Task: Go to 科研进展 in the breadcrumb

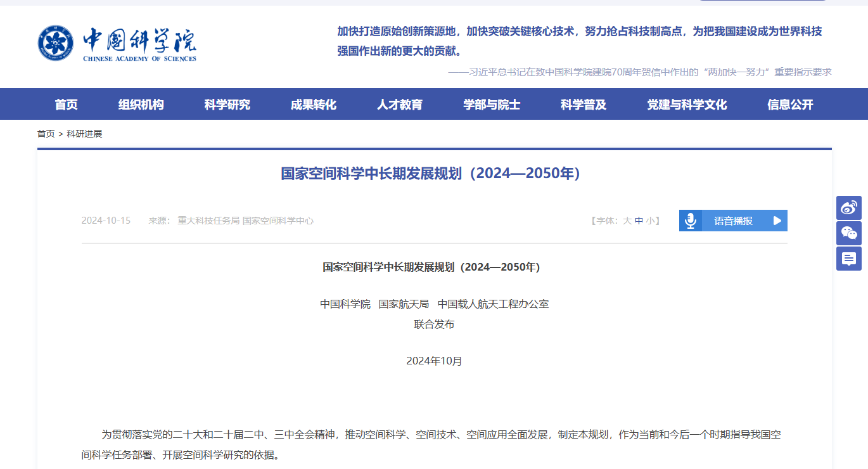Action: click(84, 134)
